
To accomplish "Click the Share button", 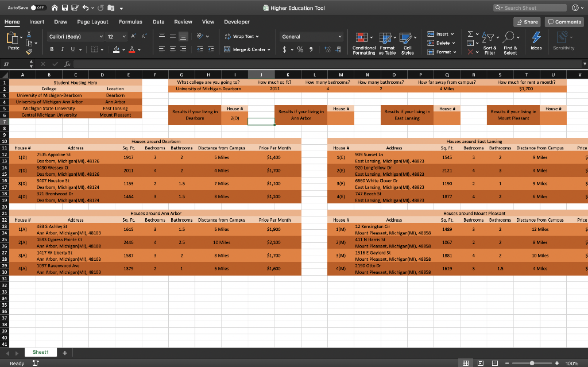I will pos(527,21).
